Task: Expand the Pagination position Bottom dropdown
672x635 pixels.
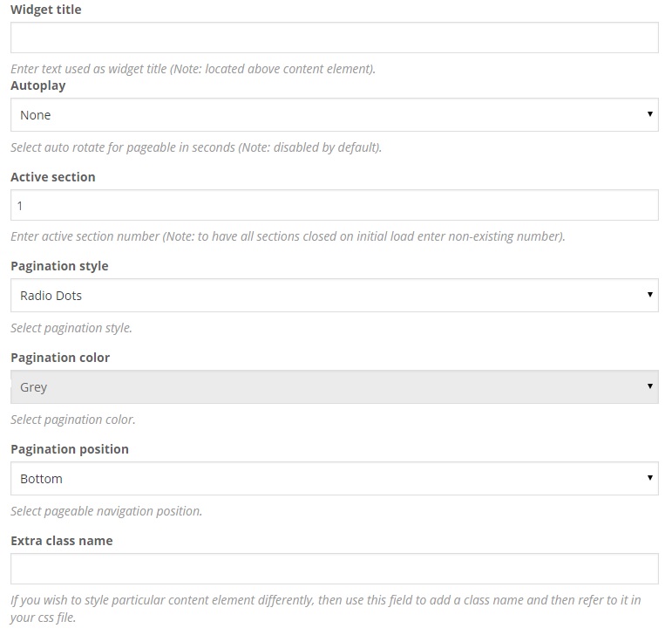Action: point(334,479)
